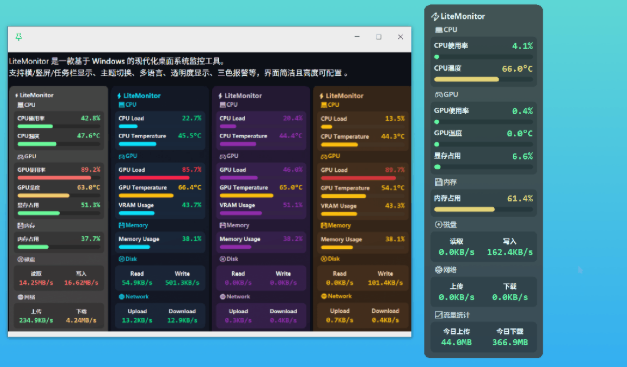The width and height of the screenshot is (627, 367).
Task: Click the 流量统计 chart icon in the right widget
Action: pyautogui.click(x=438, y=315)
